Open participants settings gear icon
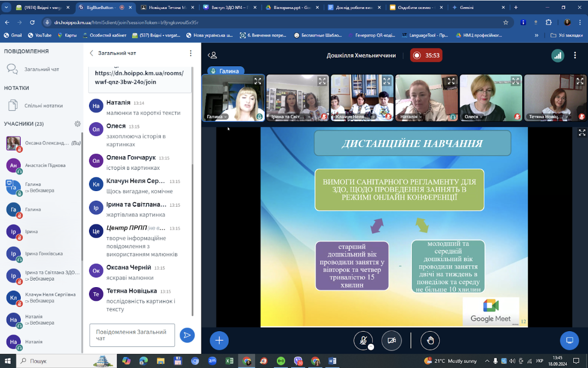Image resolution: width=588 pixels, height=368 pixels. pos(77,124)
